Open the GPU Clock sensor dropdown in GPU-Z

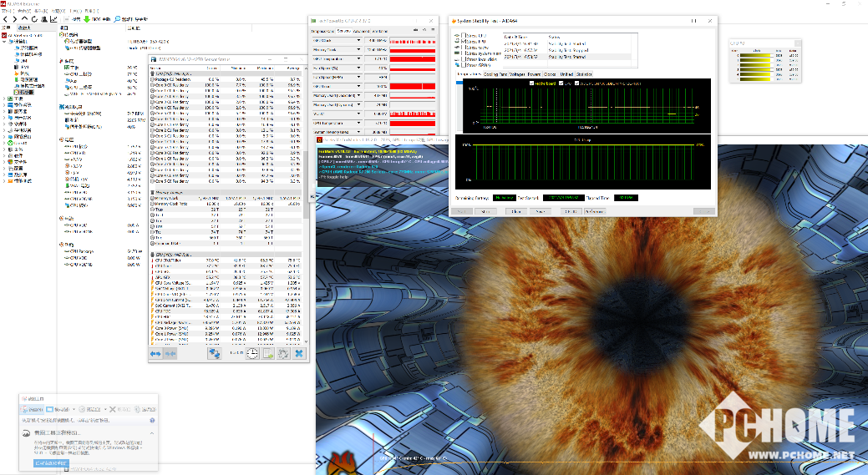tap(358, 41)
